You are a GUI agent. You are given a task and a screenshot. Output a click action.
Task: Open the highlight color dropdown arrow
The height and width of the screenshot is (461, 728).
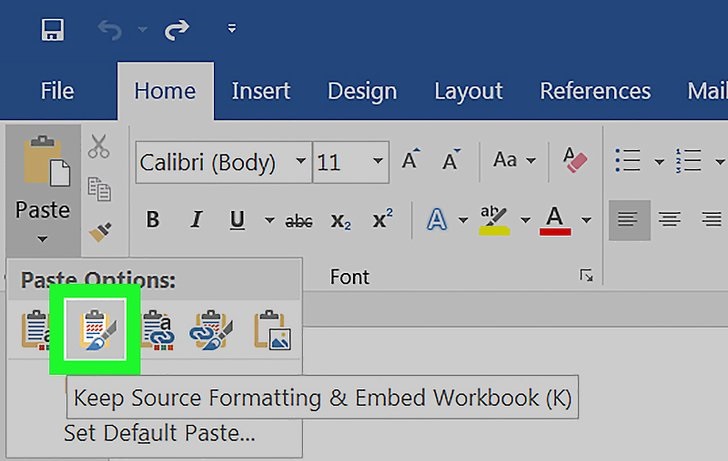coord(525,220)
